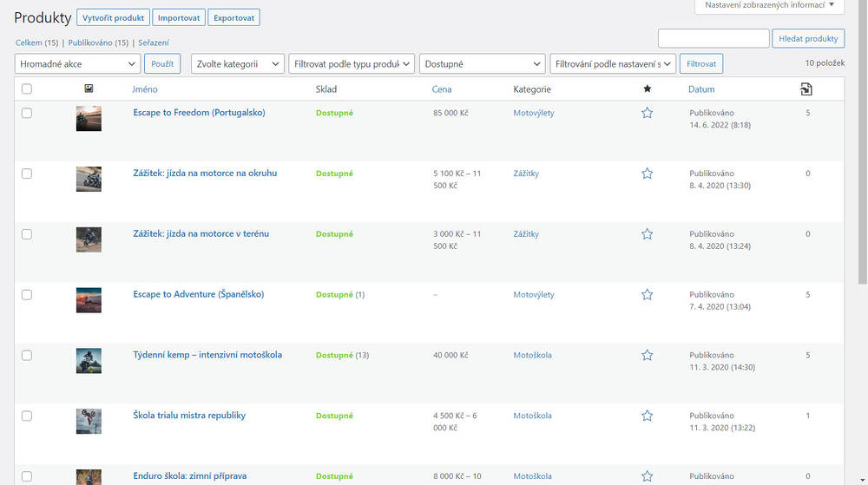
Task: Open Týdenní kemp – intenzivní motoškola
Action: tap(207, 355)
